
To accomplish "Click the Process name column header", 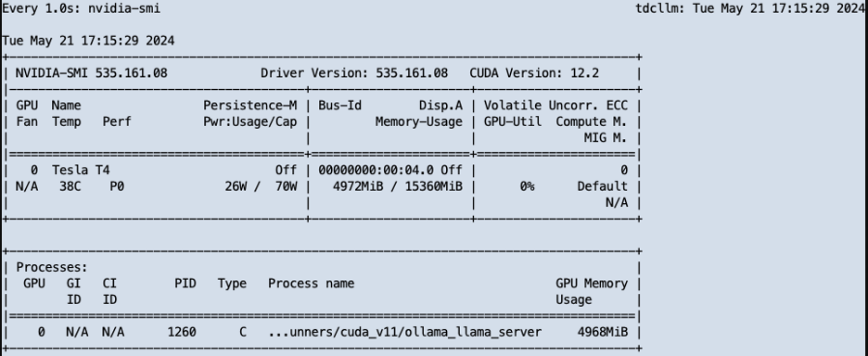I will click(311, 284).
